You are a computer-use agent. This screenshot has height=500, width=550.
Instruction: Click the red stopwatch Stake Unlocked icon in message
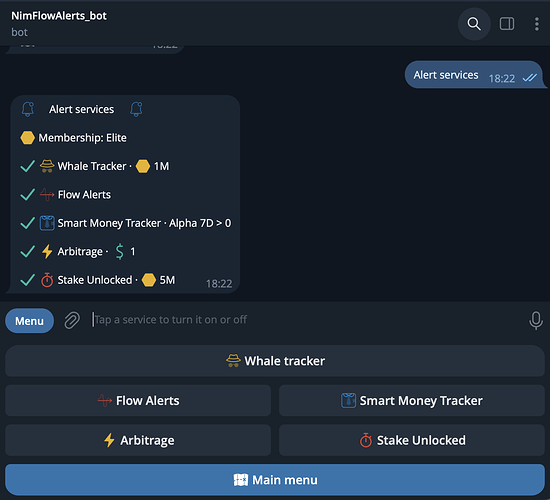47,280
